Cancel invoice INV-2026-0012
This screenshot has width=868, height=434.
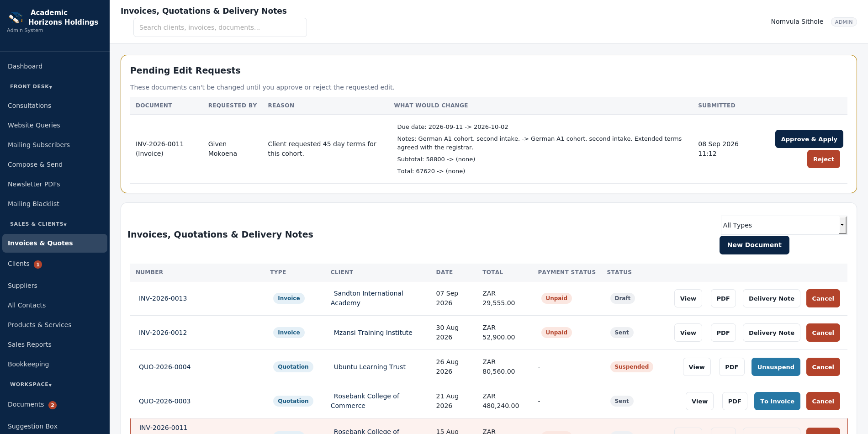[x=823, y=333]
